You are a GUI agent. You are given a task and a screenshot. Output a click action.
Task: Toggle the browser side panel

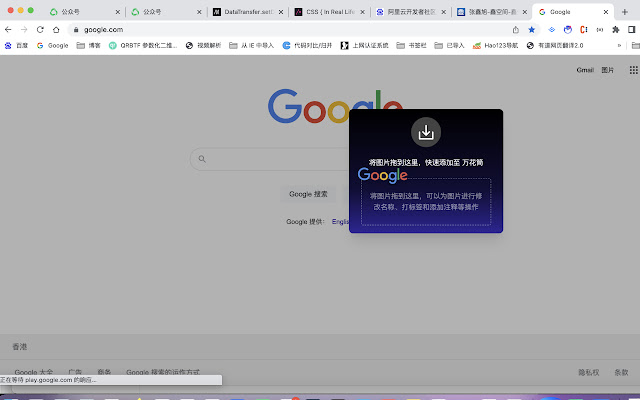coord(631,30)
